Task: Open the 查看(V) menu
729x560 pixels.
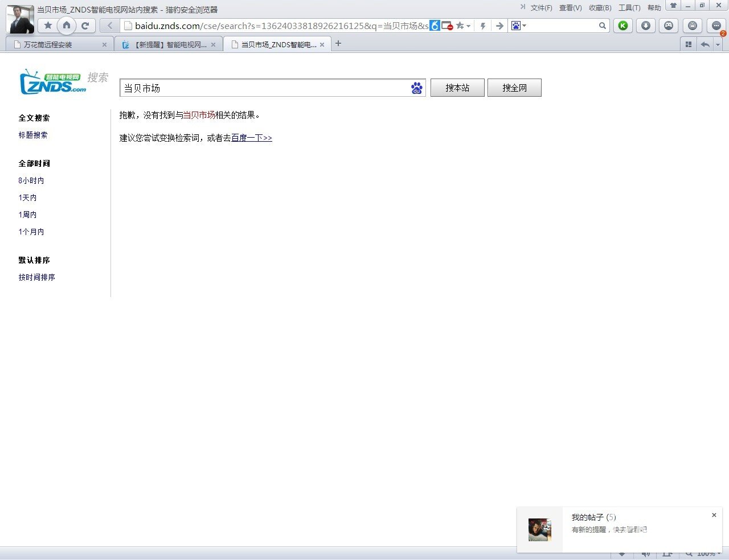Action: click(x=570, y=8)
